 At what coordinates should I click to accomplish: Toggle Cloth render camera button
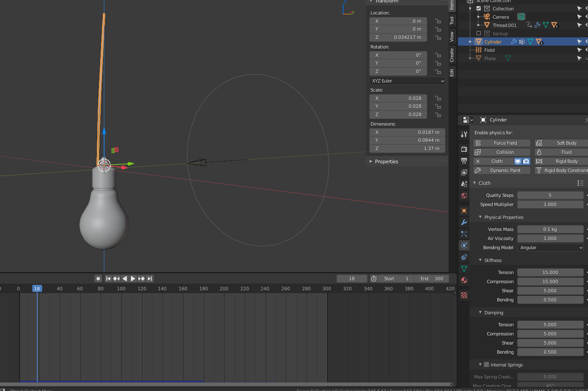(x=526, y=161)
